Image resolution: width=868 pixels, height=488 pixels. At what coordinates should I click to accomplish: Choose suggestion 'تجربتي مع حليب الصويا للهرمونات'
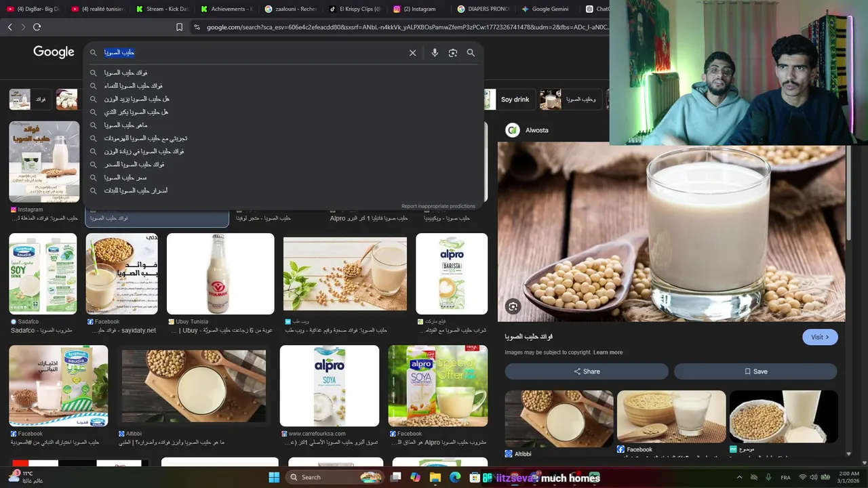click(283, 138)
